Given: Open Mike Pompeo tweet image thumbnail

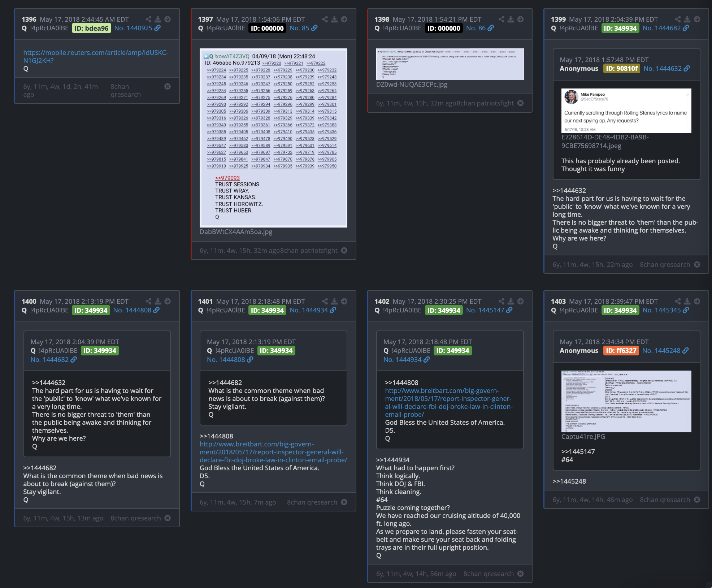Looking at the screenshot, I should 626,111.
